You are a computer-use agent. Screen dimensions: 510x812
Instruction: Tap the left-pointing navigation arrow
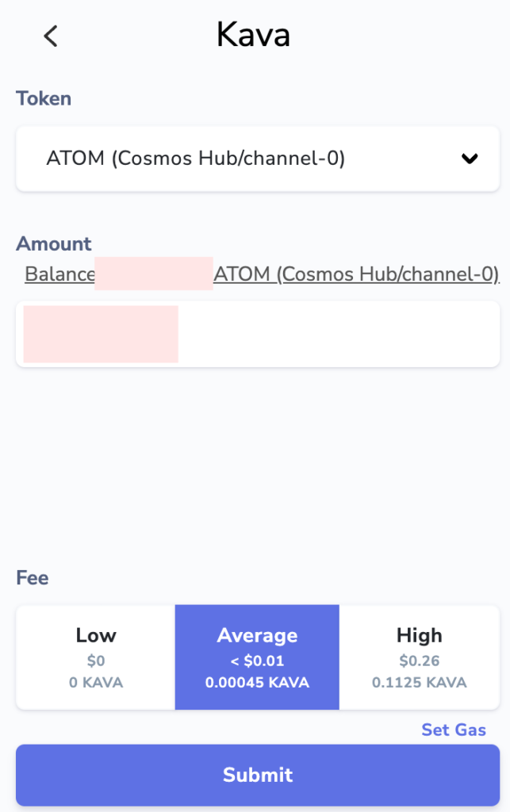50,36
